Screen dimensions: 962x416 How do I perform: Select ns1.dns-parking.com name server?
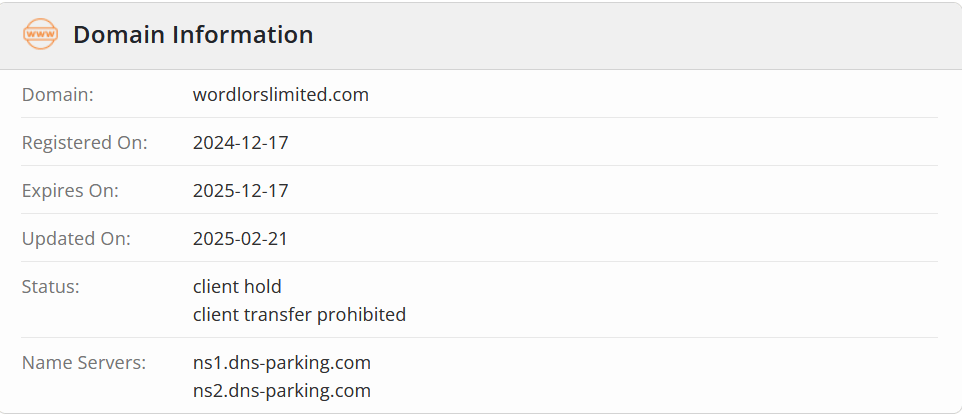tap(282, 362)
